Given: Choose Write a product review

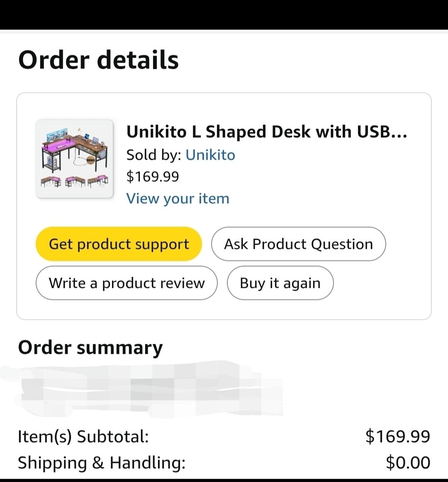Looking at the screenshot, I should click(127, 283).
